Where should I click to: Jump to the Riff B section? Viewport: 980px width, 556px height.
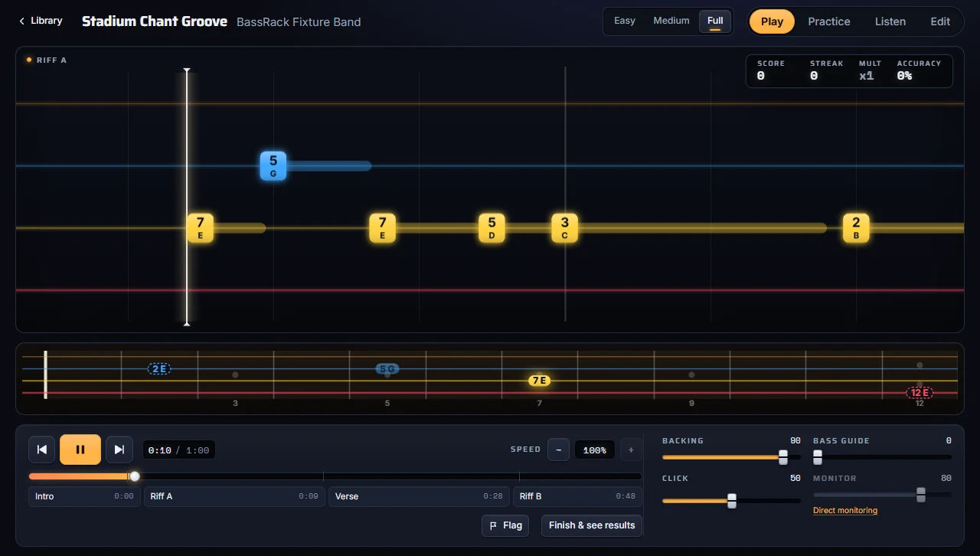[577, 496]
